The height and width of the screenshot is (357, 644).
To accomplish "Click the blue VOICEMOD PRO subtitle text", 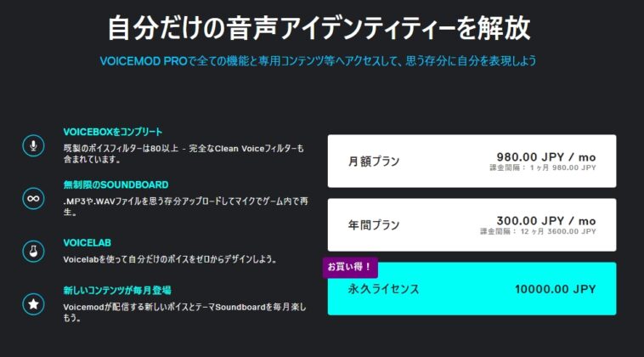I will tap(318, 61).
